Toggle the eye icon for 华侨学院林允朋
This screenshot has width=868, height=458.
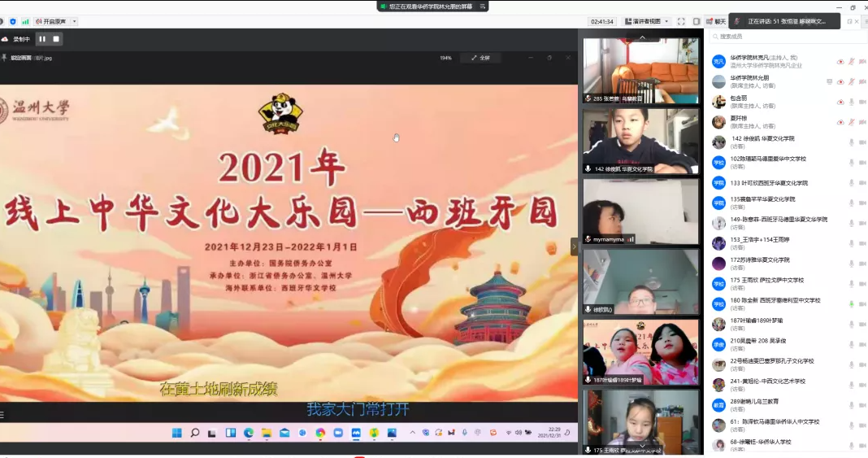840,82
